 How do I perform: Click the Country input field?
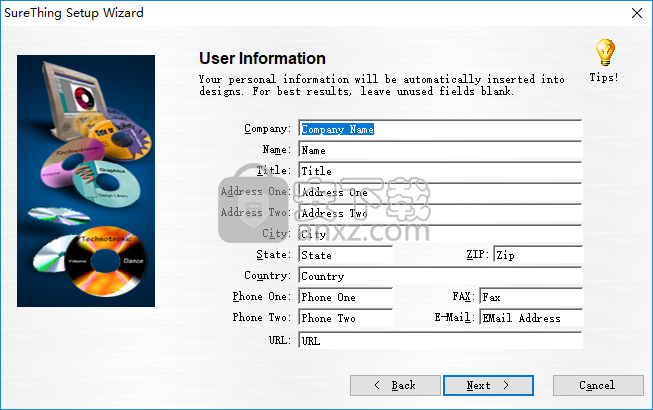pyautogui.click(x=440, y=276)
